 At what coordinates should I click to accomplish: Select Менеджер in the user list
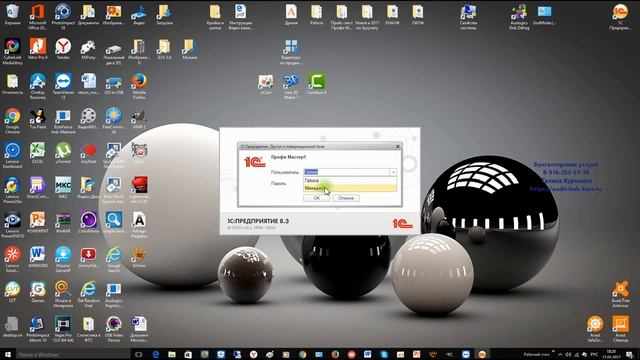pos(350,188)
